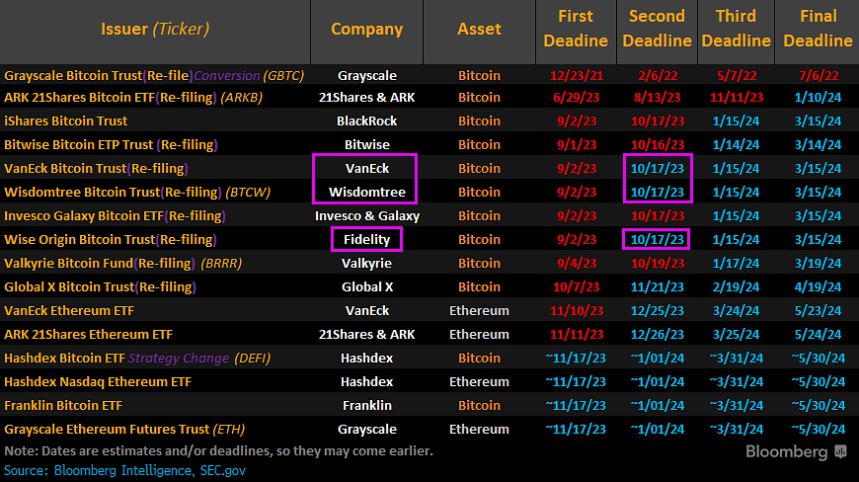Select the Hashdex Nasdaq Ethereum ETF row
The image size is (859, 482).
click(97, 381)
